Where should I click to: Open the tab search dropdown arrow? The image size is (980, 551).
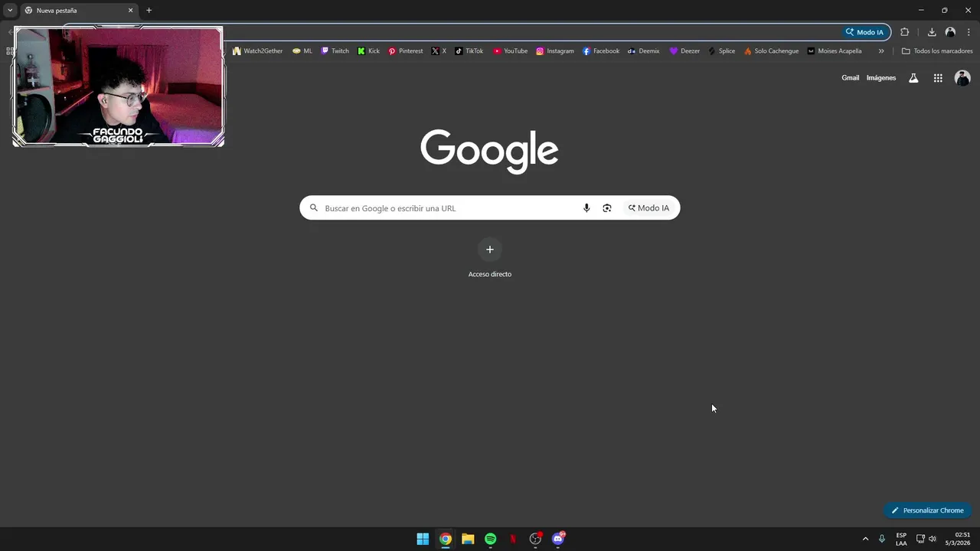click(10, 10)
